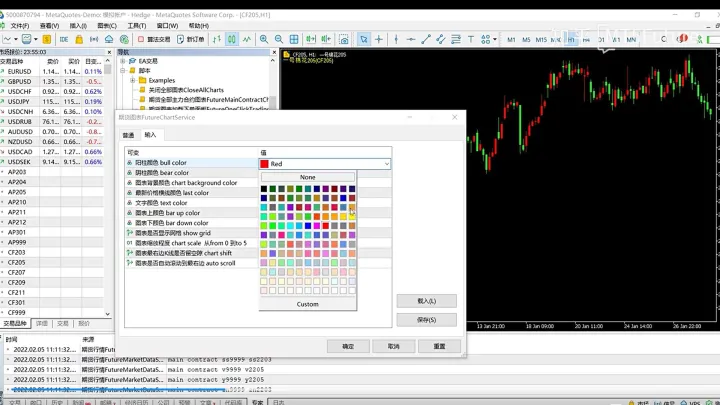The image size is (720, 405).
Task: Toggle the algo trading button
Action: [x=154, y=39]
